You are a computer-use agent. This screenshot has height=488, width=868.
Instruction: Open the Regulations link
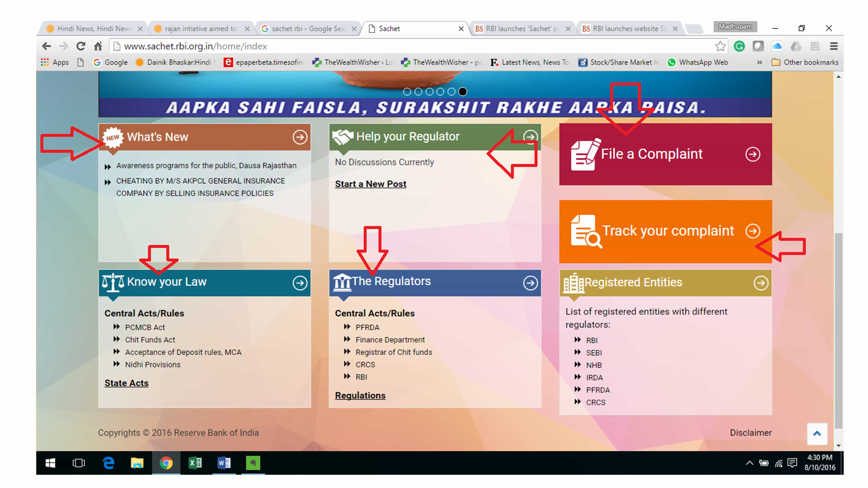coord(360,396)
